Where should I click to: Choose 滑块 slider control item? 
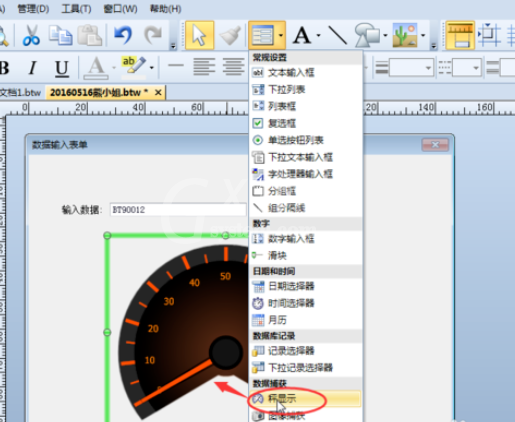[x=305, y=256]
